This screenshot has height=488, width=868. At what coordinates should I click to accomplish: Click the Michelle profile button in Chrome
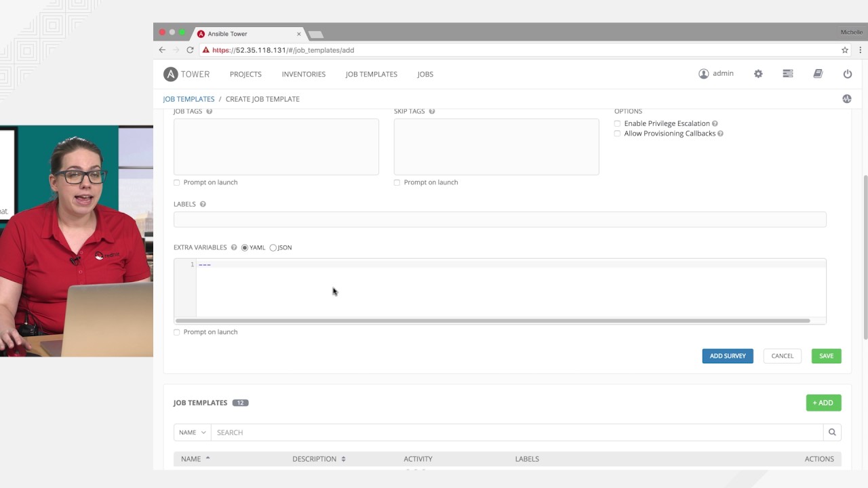click(852, 32)
